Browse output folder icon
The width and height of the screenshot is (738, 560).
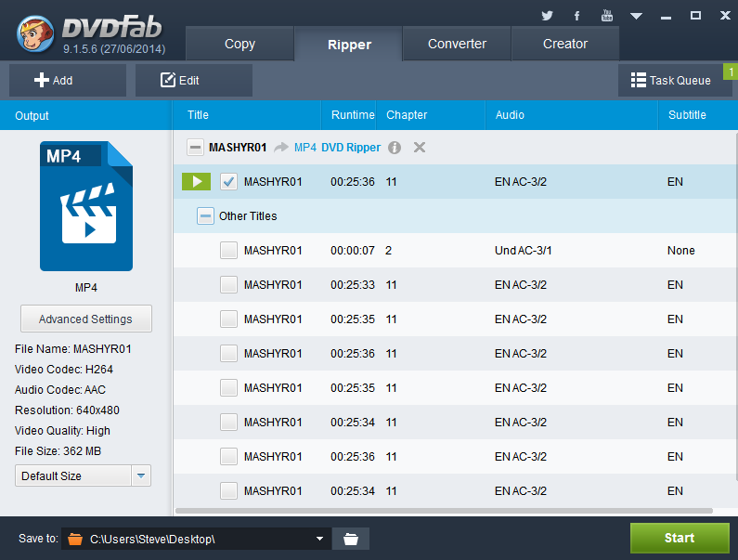[351, 539]
